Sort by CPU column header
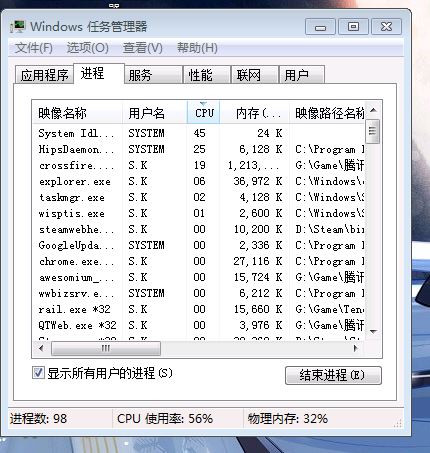 click(x=203, y=113)
